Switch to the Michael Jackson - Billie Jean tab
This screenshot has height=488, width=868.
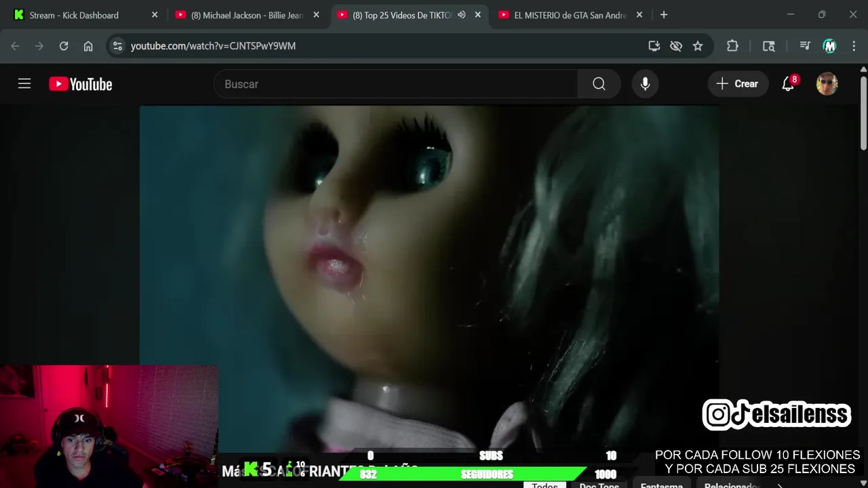click(x=248, y=15)
